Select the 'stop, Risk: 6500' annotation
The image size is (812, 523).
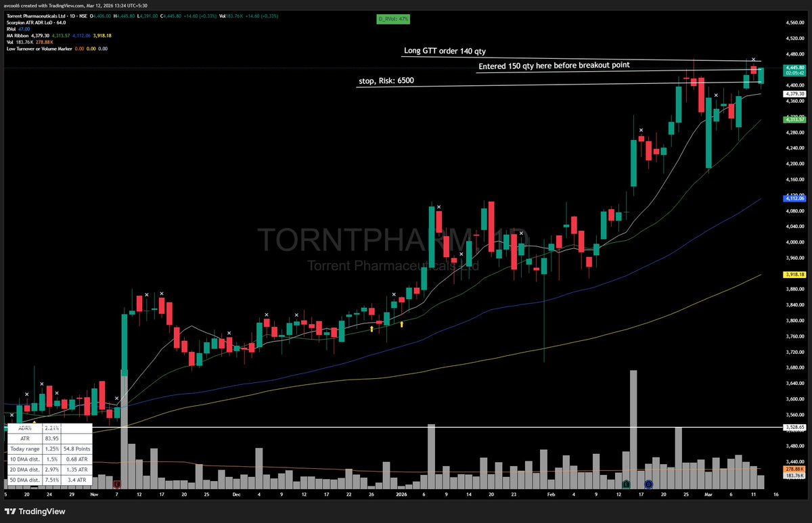386,81
